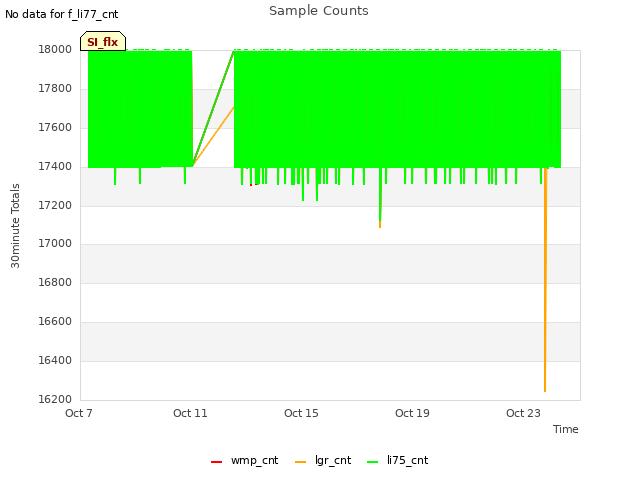Click the orange-tipped dip near Oct 17
The image size is (640, 480).
[x=380, y=224]
